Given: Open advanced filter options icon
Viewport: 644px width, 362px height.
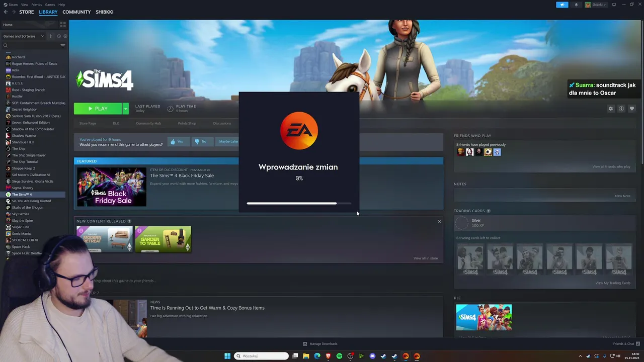Looking at the screenshot, I should 63,46.
